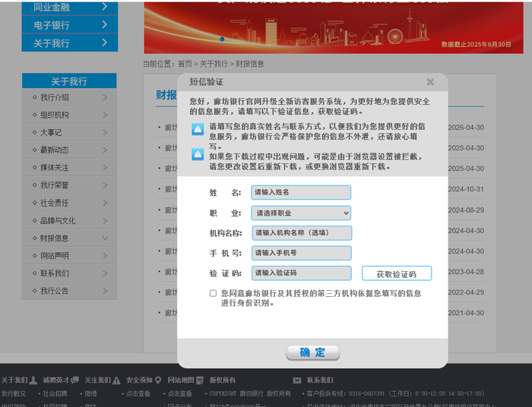The image size is (532, 407).
Task: Click the envelope icon beside footer 联系我们
Action: point(297,380)
